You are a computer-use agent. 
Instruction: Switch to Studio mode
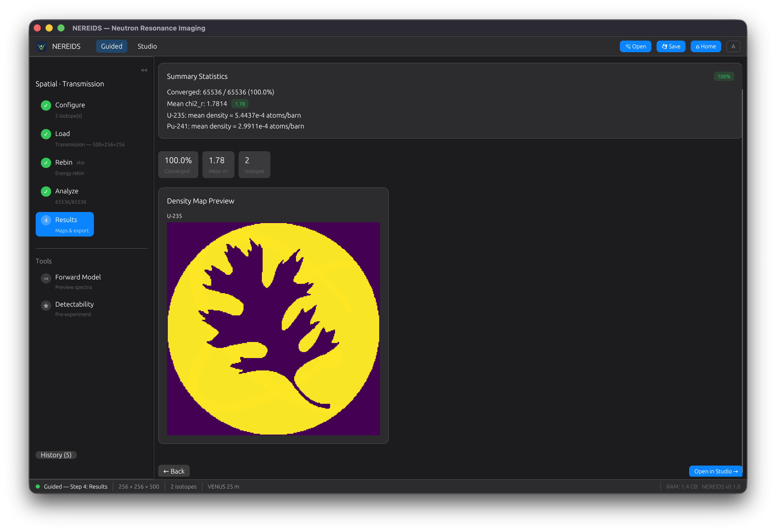[147, 47]
